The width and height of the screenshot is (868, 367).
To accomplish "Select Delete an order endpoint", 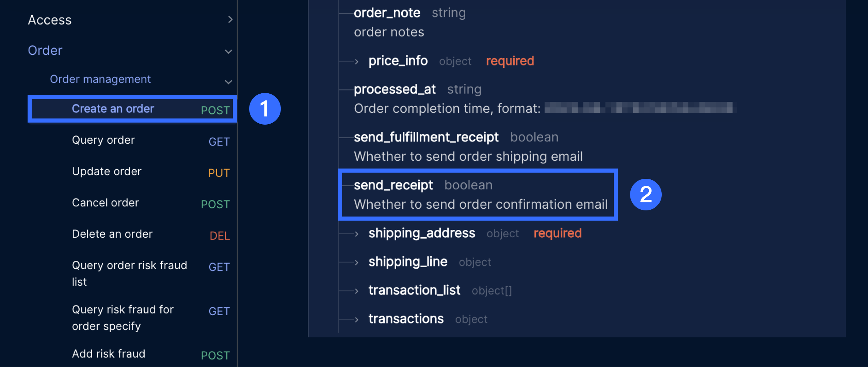I will pyautogui.click(x=112, y=234).
